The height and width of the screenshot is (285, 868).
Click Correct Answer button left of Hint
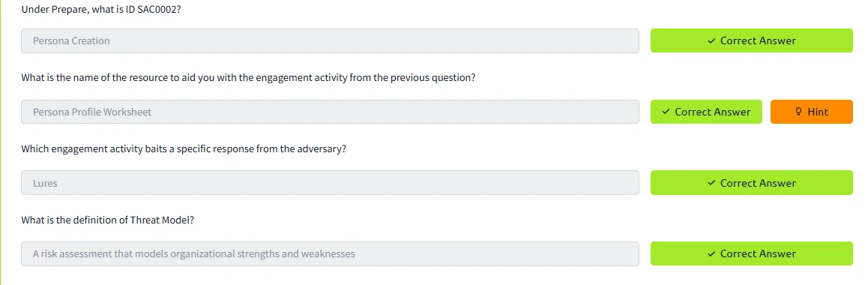[x=706, y=112]
